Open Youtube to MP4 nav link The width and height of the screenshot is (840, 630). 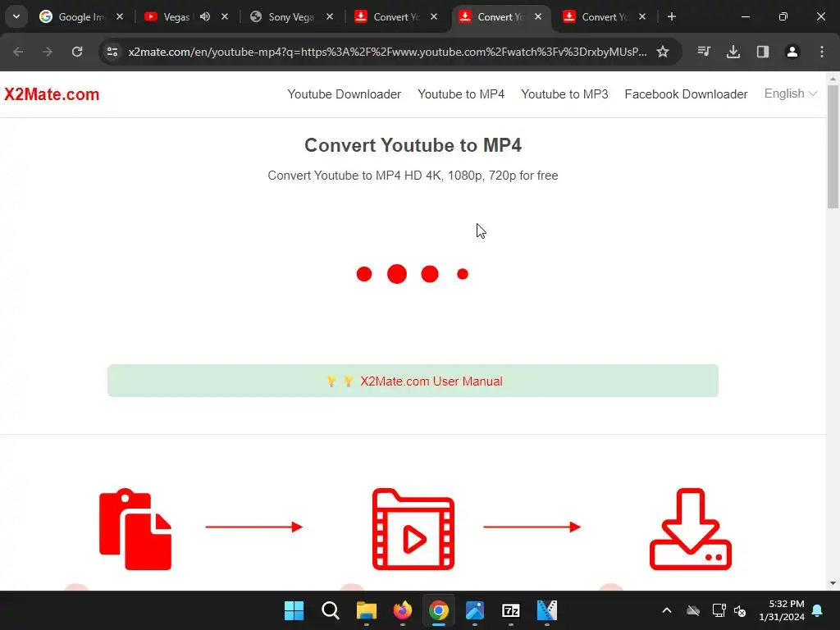pos(461,94)
